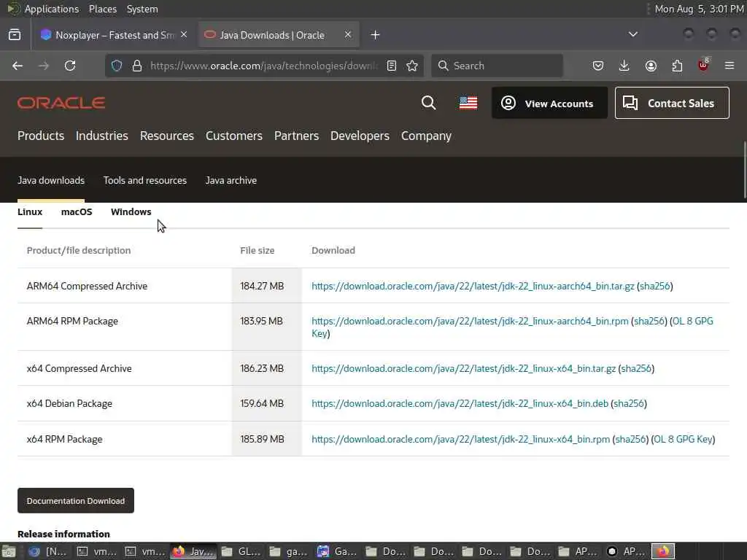Click the page vertical scrollbar

(x=744, y=169)
